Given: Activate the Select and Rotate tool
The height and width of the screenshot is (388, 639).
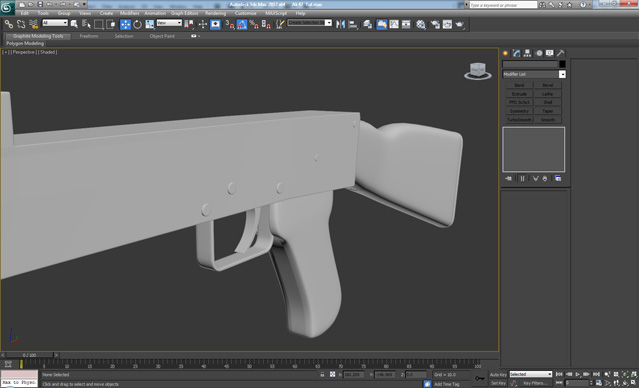Looking at the screenshot, I should [138, 24].
